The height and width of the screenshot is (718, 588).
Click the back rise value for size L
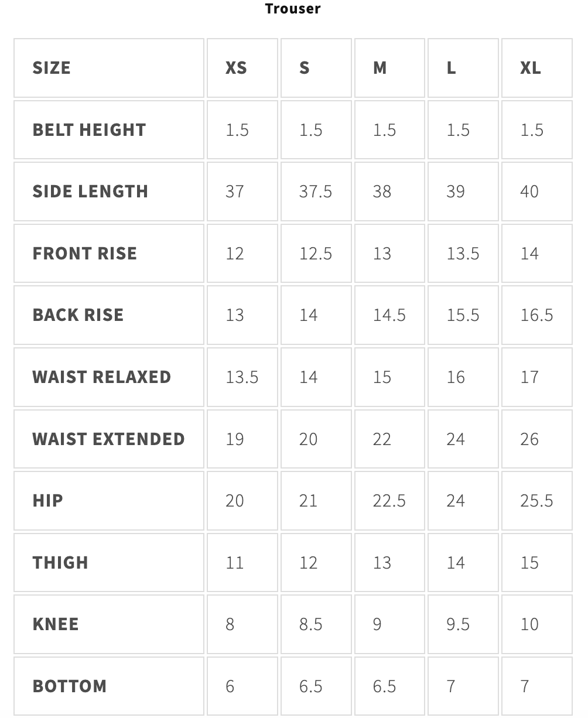pyautogui.click(x=463, y=315)
